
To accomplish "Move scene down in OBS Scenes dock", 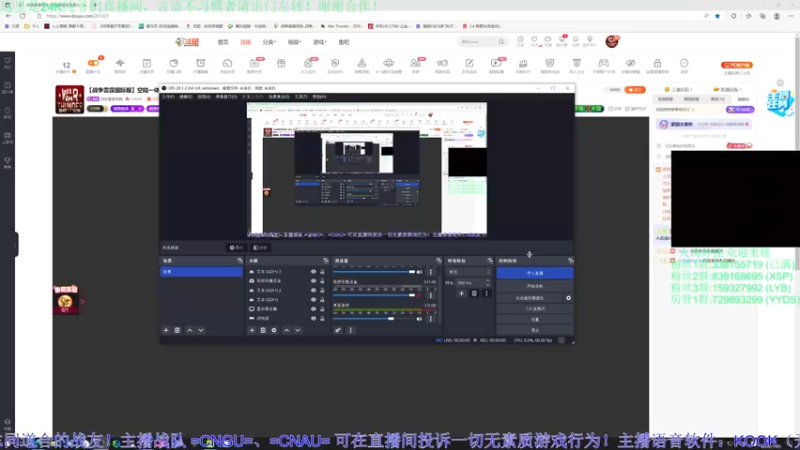I will click(x=201, y=330).
